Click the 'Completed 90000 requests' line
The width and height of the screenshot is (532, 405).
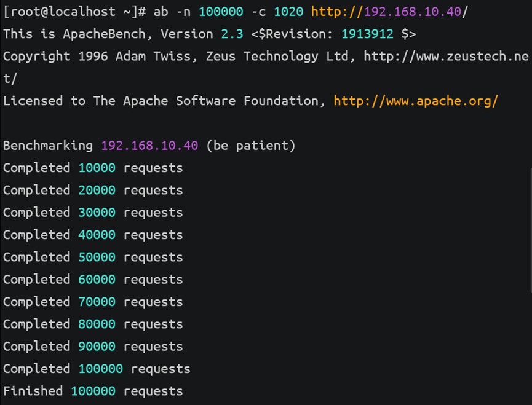pos(93,347)
